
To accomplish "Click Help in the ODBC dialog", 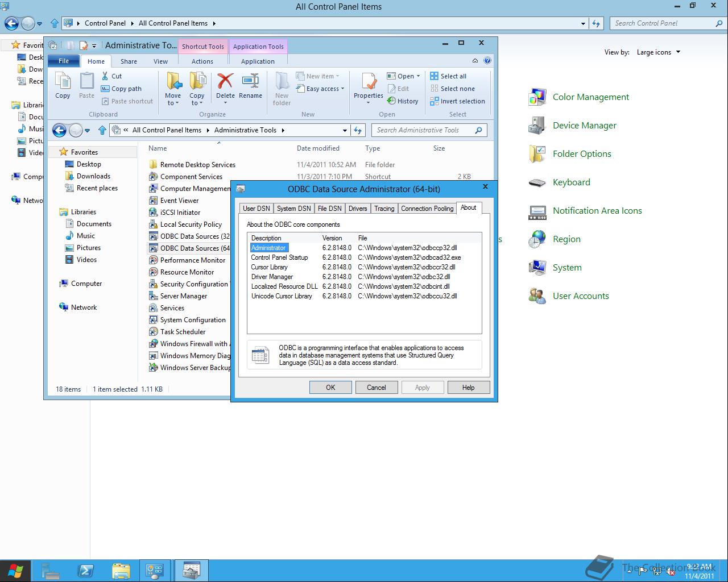I will (x=469, y=388).
